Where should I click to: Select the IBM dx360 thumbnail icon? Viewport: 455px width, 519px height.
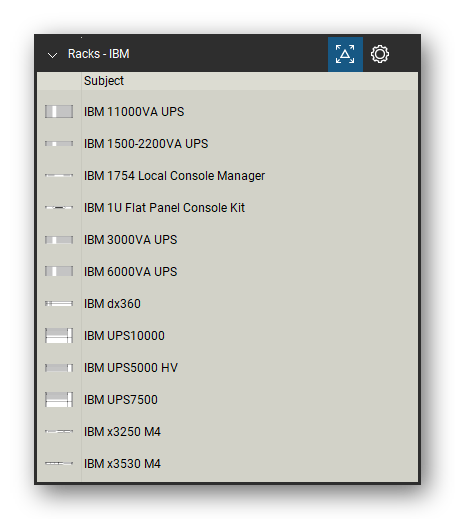pos(59,304)
